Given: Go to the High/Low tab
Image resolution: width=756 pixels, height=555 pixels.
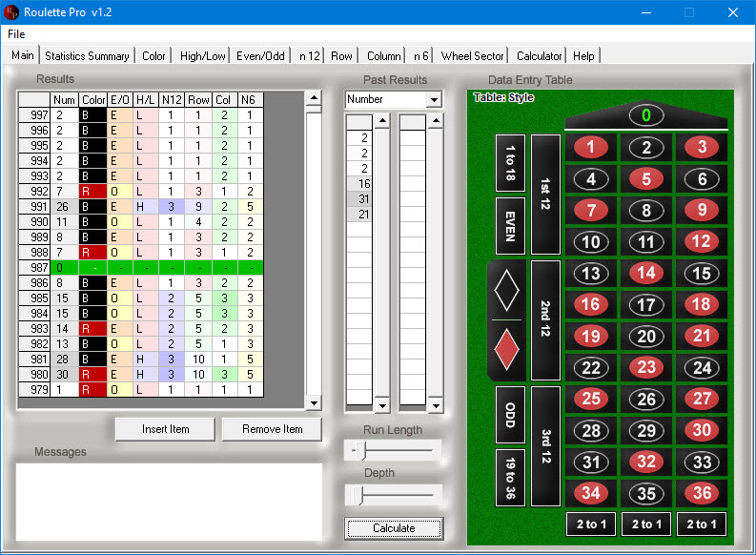Looking at the screenshot, I should (202, 56).
